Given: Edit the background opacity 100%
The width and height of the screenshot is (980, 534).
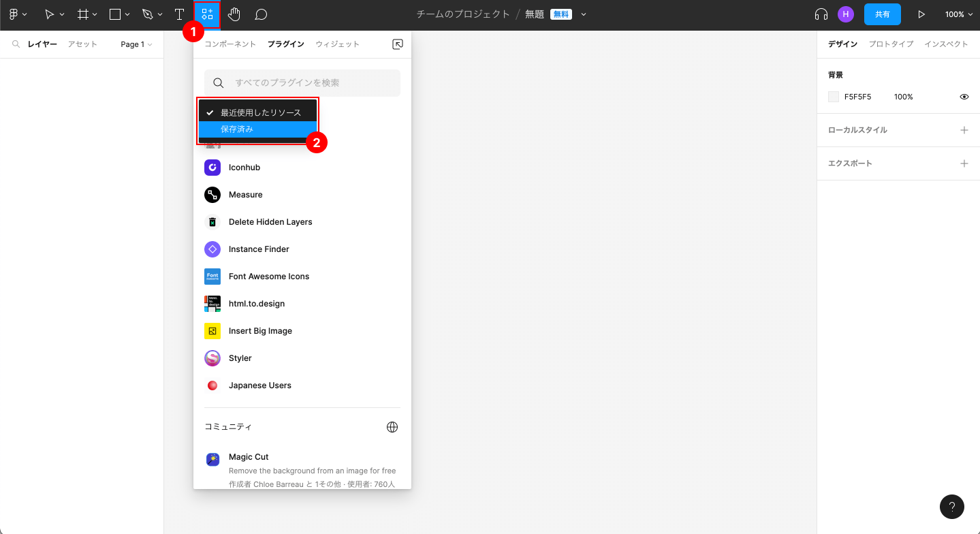Looking at the screenshot, I should (x=903, y=97).
